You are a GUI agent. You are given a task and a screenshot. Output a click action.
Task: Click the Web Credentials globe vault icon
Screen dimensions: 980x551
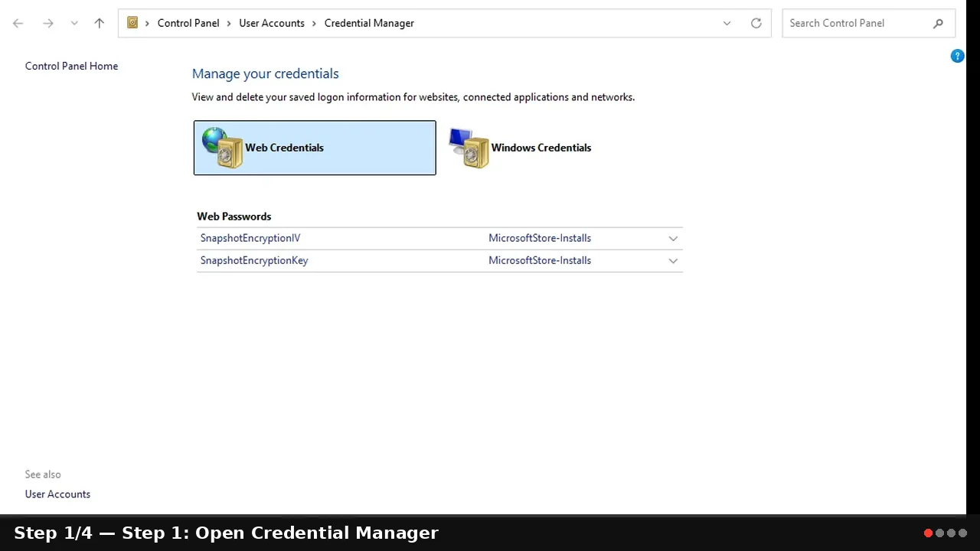click(222, 148)
